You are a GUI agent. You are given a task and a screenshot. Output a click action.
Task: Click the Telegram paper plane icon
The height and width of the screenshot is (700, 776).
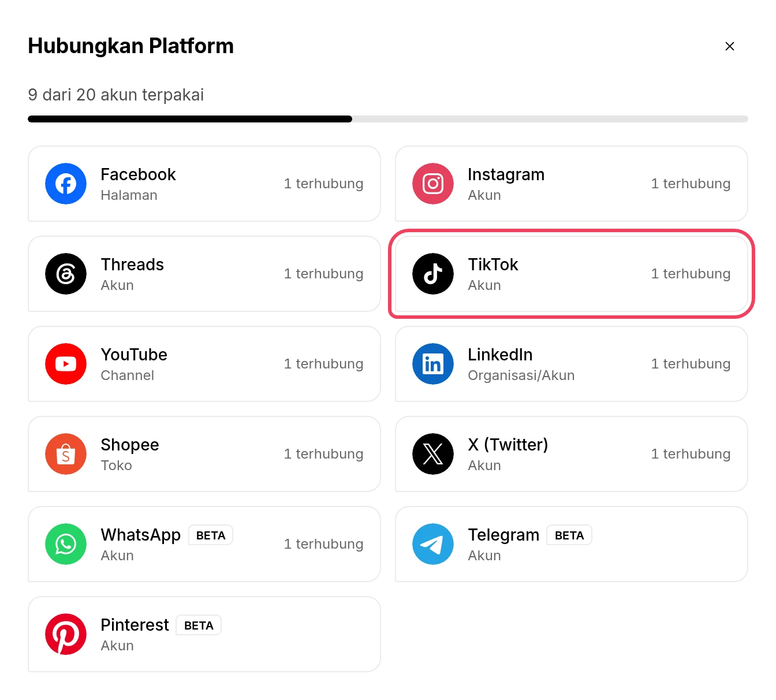(433, 544)
